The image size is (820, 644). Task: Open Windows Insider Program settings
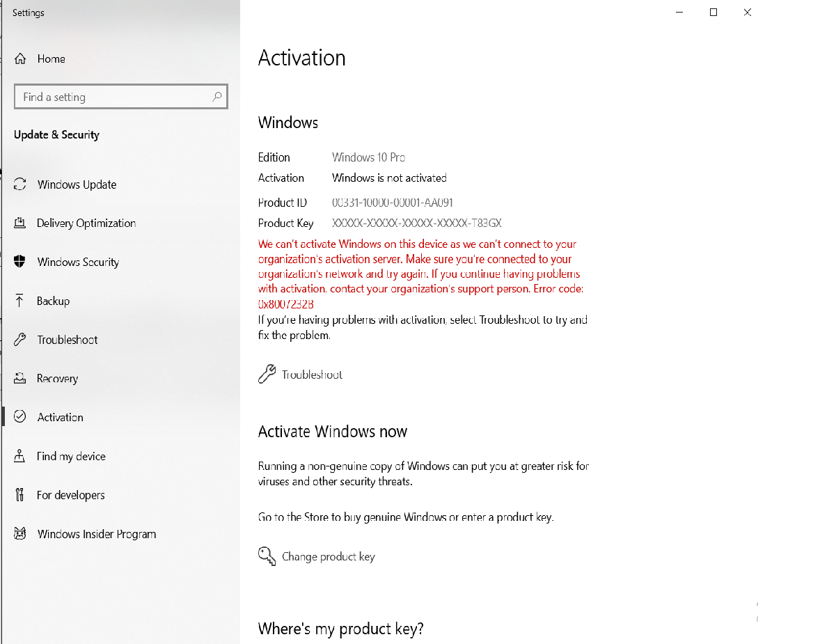point(97,533)
